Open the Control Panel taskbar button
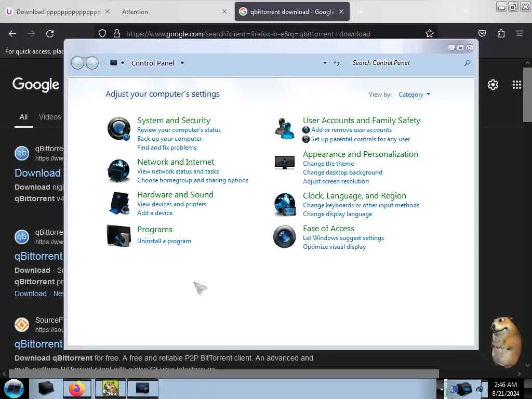The image size is (532, 399). [x=142, y=389]
